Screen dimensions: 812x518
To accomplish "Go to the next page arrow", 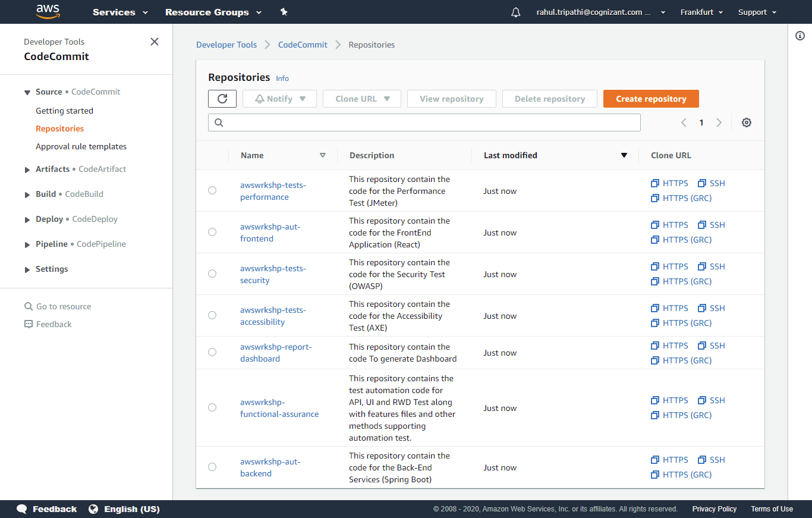I will pos(719,123).
